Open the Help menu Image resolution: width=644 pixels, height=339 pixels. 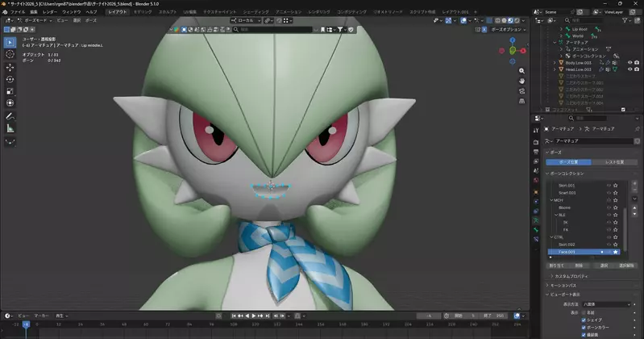pos(91,12)
